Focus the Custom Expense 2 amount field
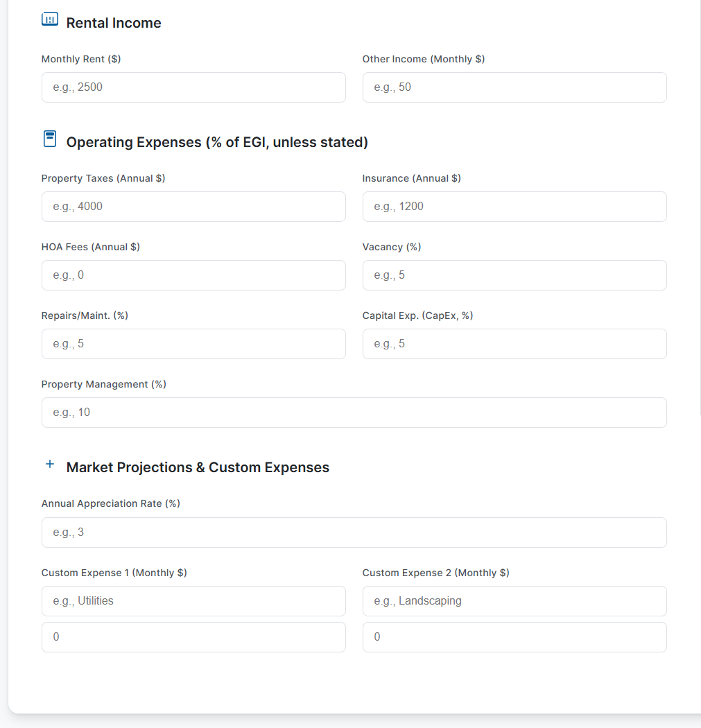 pyautogui.click(x=514, y=637)
